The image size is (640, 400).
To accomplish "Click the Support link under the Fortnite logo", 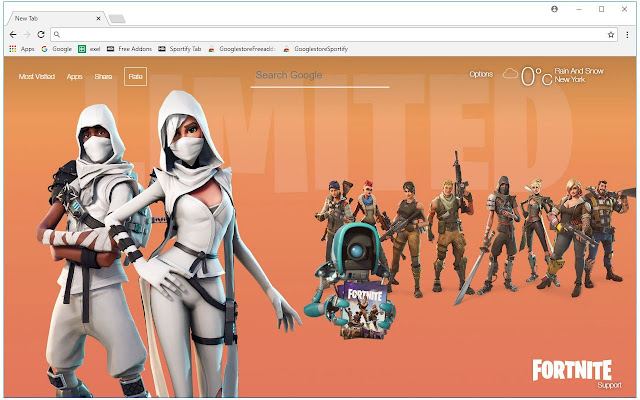I will [x=609, y=385].
